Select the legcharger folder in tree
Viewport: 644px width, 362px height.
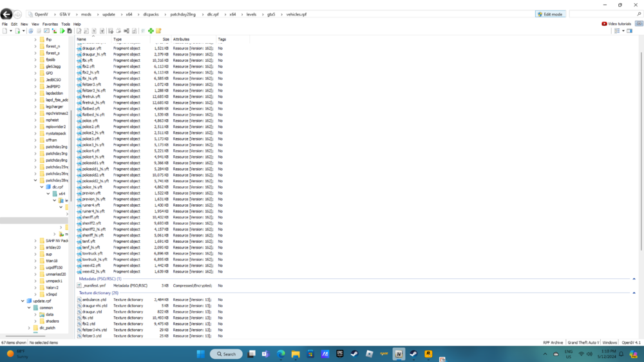click(x=54, y=107)
